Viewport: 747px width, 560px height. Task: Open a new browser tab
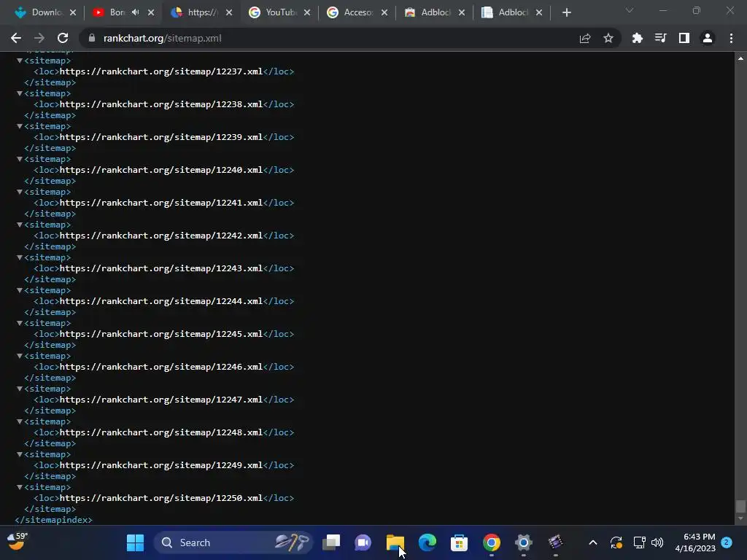[x=566, y=12]
